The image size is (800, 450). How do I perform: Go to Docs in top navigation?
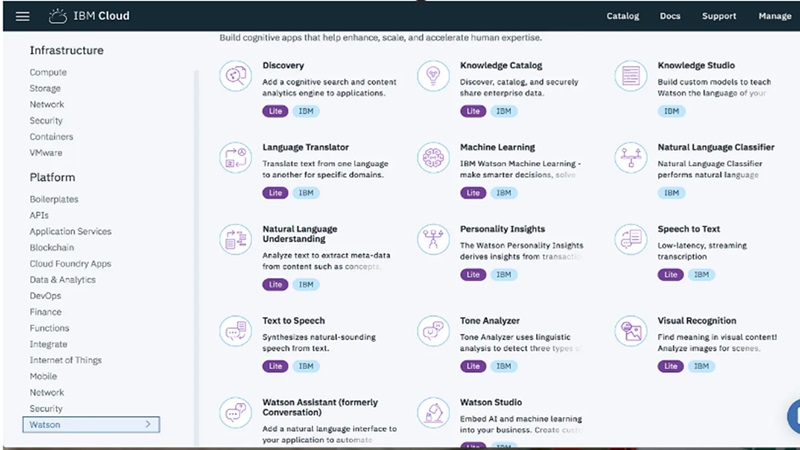[x=670, y=16]
